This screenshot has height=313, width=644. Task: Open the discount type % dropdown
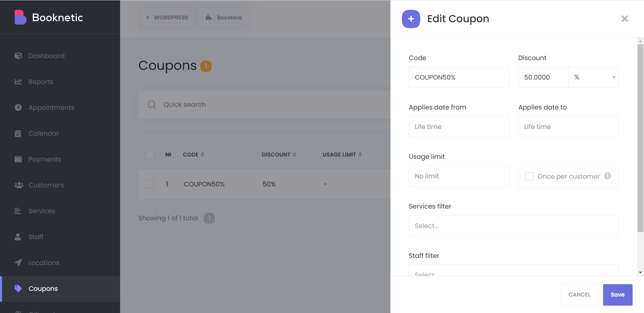[x=593, y=78]
